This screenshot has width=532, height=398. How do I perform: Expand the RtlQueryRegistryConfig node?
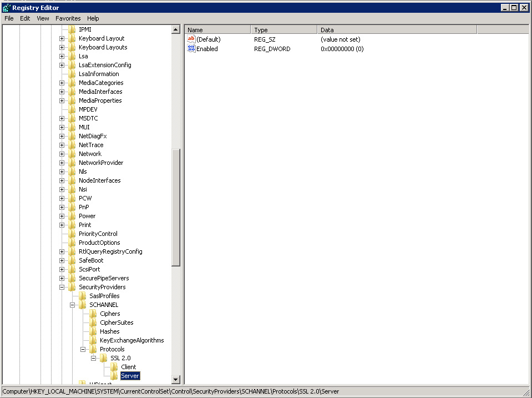[x=62, y=251]
